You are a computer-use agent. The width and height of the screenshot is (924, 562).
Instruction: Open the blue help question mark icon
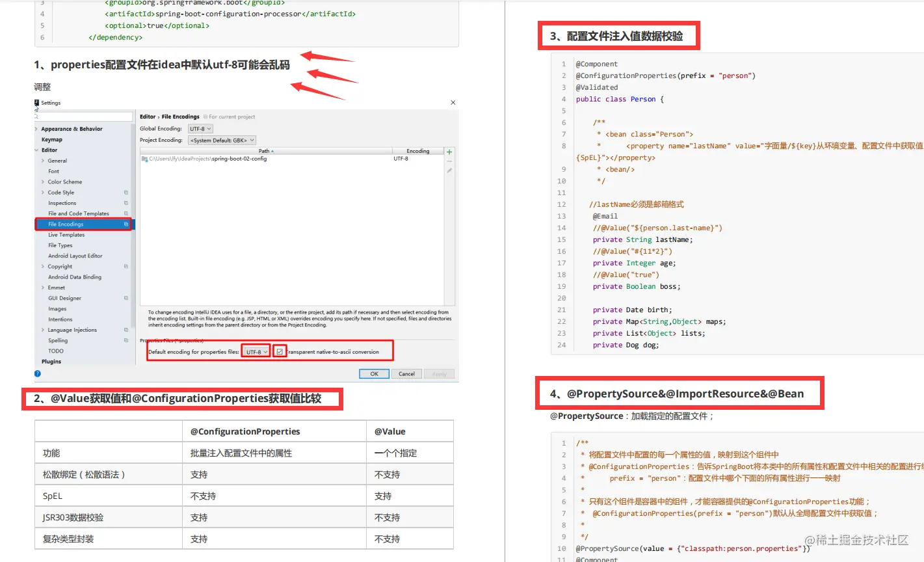click(x=38, y=373)
